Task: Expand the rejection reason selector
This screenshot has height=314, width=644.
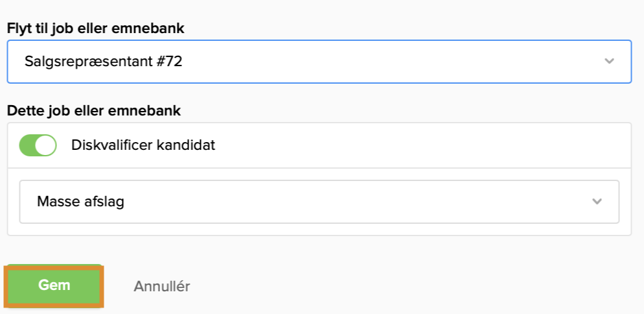Action: tap(319, 202)
